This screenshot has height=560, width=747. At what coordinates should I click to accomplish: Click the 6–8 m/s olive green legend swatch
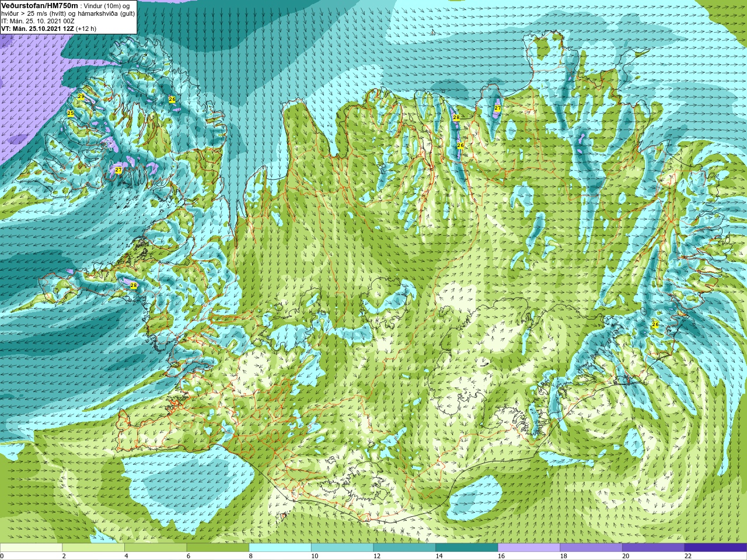[218, 548]
